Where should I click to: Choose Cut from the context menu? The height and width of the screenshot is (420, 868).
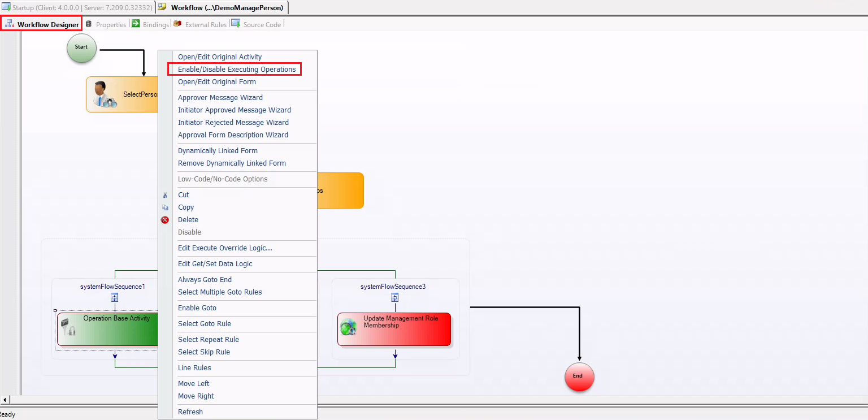pos(184,195)
